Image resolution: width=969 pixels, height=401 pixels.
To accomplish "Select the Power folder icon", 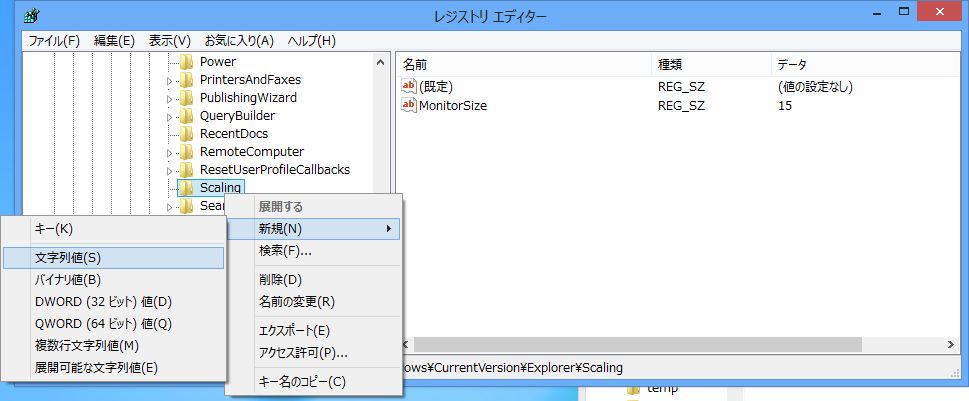I will tap(186, 62).
